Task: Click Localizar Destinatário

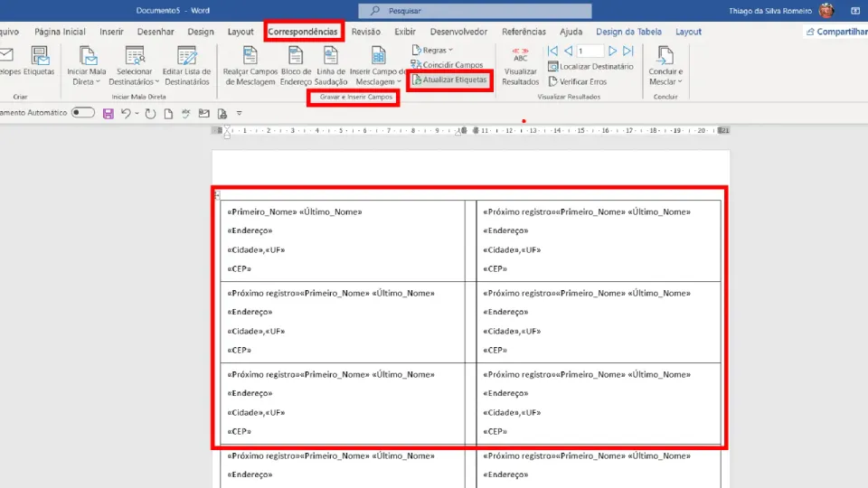Action: tap(590, 66)
